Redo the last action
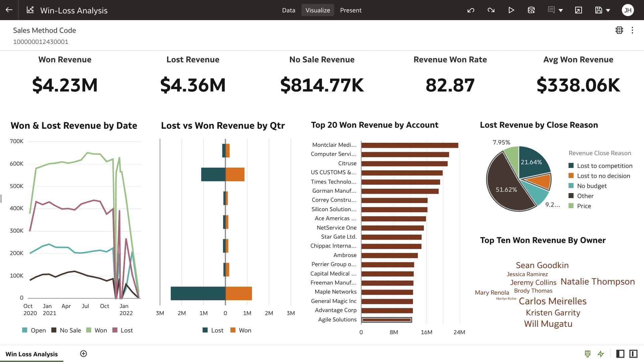Image resolution: width=644 pixels, height=362 pixels. [x=491, y=10]
